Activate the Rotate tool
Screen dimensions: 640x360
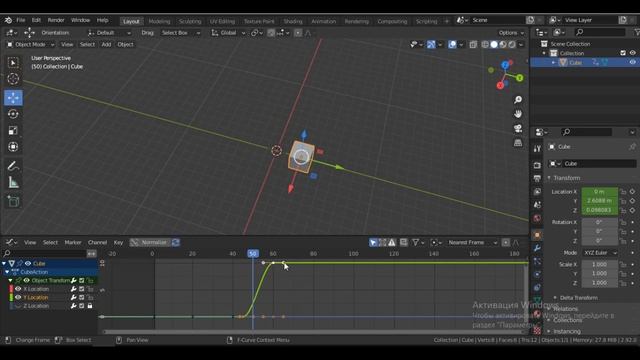point(13,114)
